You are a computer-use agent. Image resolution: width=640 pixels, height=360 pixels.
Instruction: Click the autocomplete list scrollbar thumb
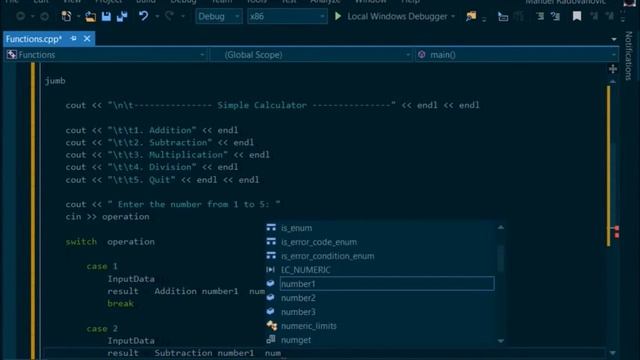click(501, 259)
